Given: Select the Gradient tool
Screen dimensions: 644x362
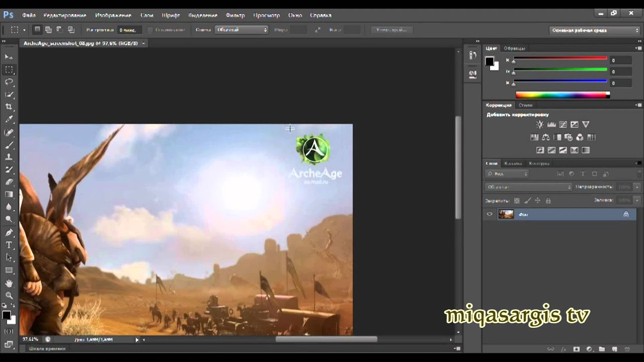Looking at the screenshot, I should click(x=9, y=195).
